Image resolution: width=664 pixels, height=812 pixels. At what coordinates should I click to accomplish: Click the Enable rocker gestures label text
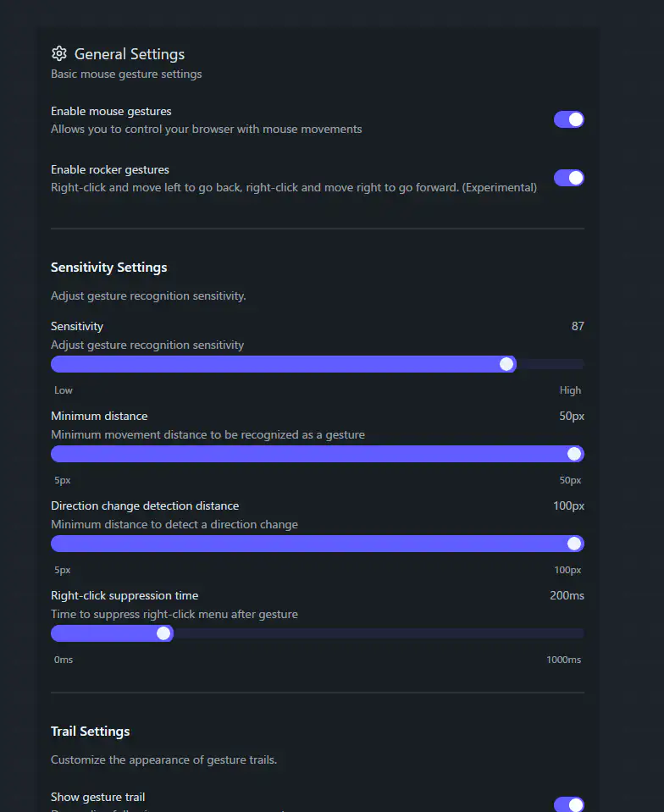(x=110, y=169)
